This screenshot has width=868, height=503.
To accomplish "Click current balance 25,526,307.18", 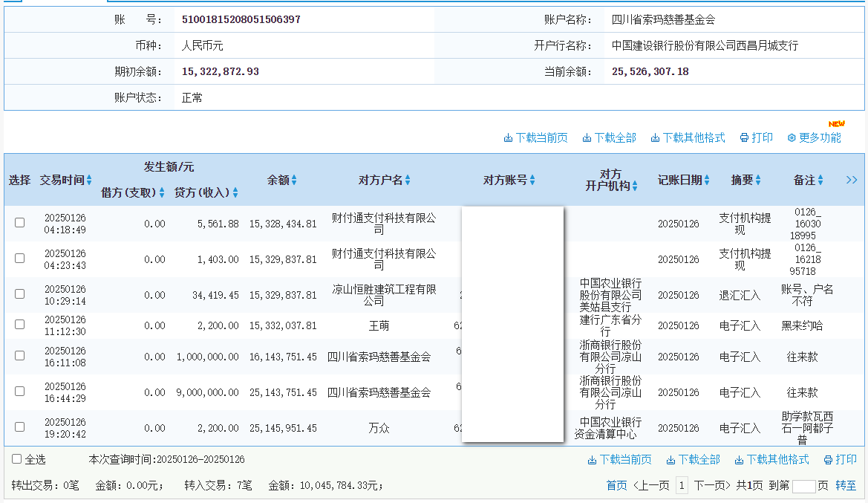I will [650, 71].
